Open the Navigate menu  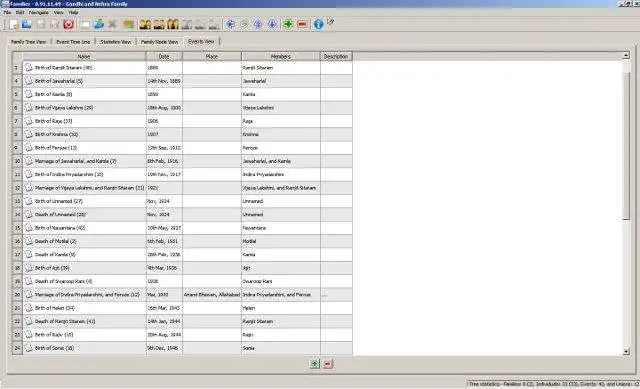[x=39, y=13]
